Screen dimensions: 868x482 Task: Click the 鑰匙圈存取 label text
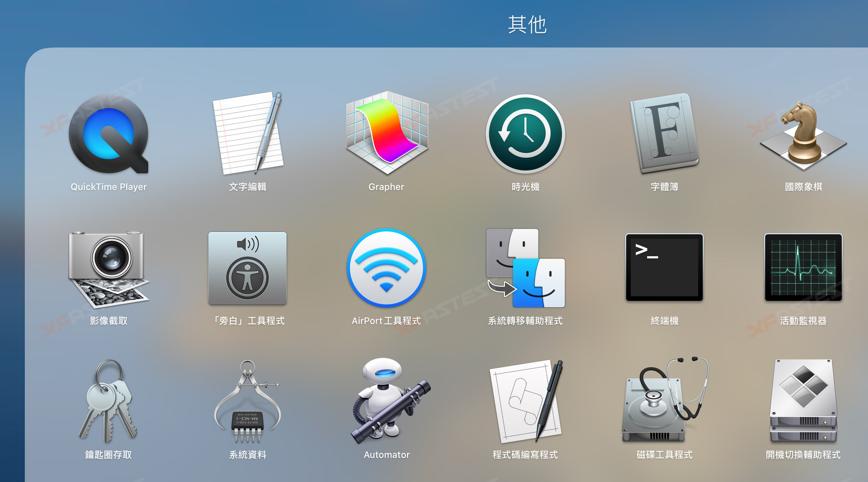108,455
